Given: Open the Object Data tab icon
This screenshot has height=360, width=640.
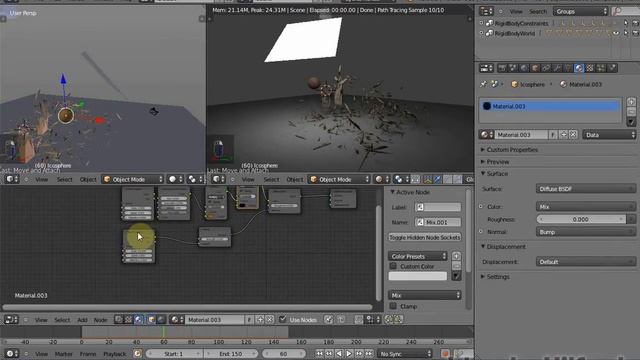Looking at the screenshot, I should pos(568,68).
